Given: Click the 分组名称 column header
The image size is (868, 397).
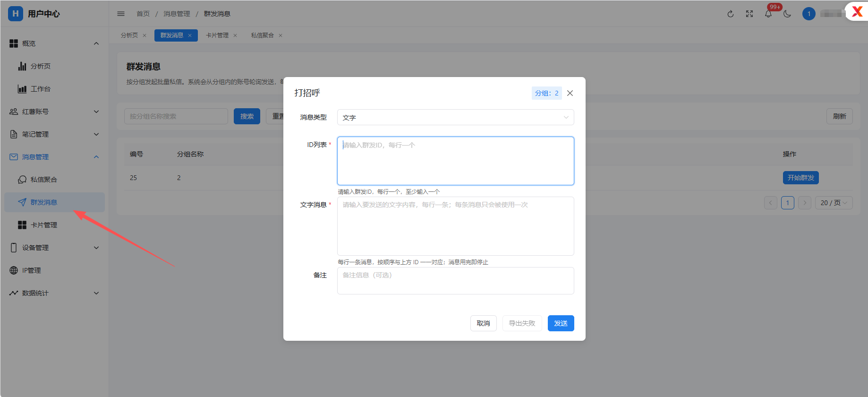Looking at the screenshot, I should pyautogui.click(x=190, y=154).
